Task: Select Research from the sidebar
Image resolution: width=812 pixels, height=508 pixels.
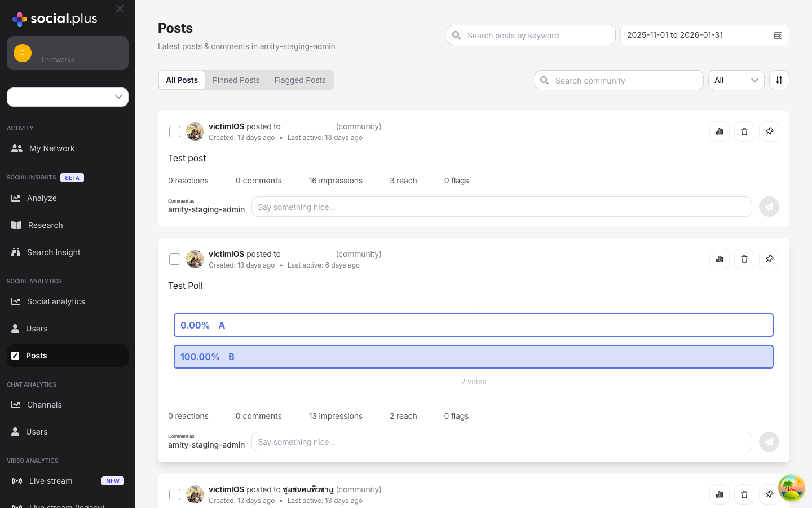Action: pos(45,225)
